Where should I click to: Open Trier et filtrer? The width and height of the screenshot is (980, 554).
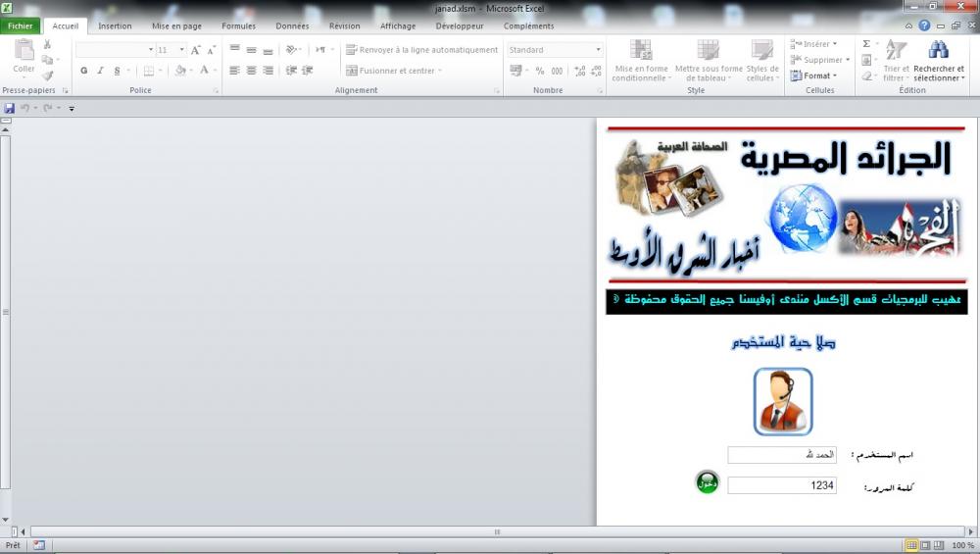(x=897, y=61)
